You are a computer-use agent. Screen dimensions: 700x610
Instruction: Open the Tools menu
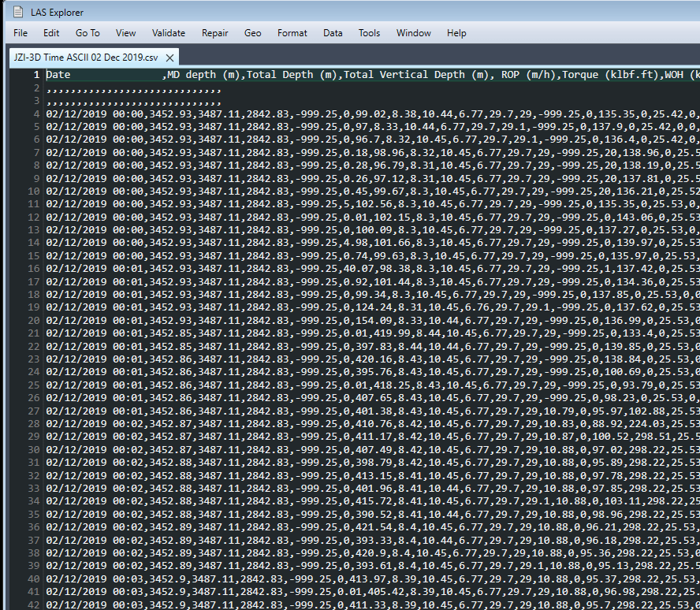(x=369, y=33)
